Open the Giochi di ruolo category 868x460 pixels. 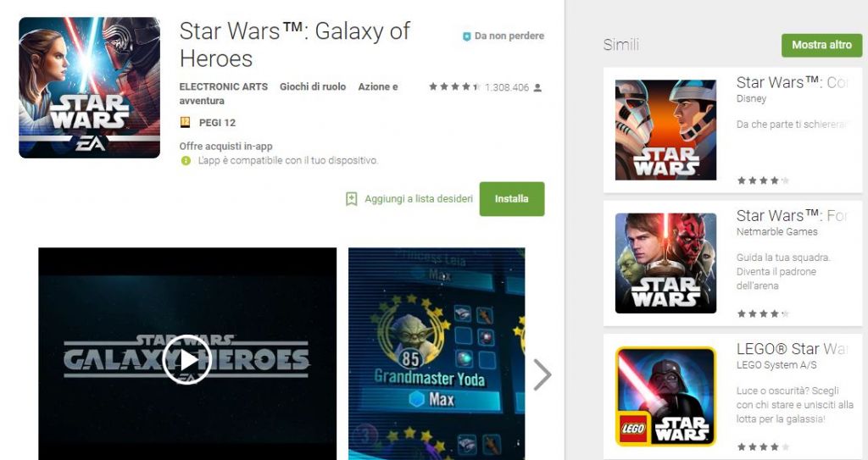coord(313,86)
